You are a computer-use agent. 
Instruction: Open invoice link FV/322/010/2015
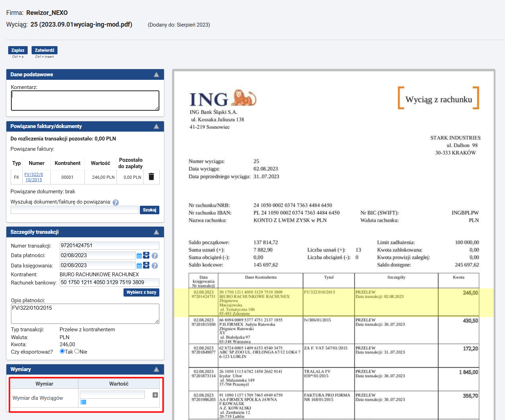click(34, 177)
